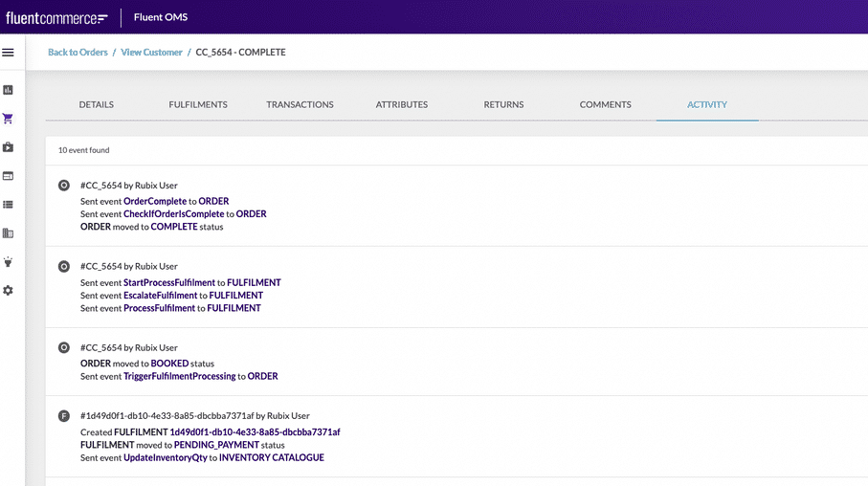
Task: Go to the Transactions tab
Action: [300, 104]
